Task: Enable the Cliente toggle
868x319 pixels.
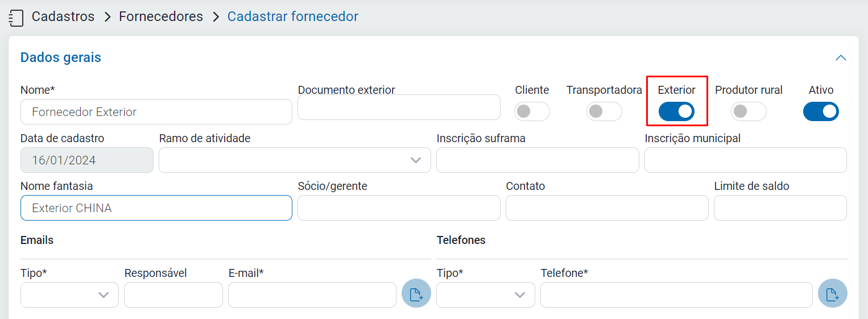Action: pos(532,111)
